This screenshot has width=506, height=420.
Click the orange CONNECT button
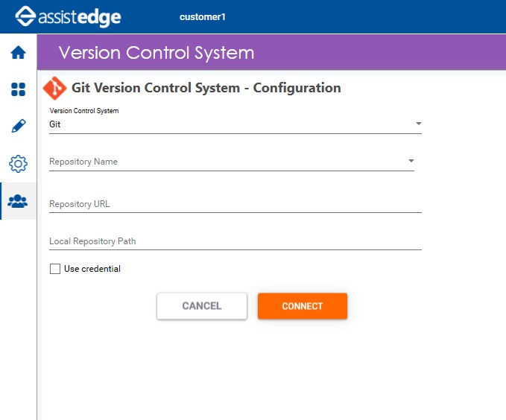click(303, 306)
